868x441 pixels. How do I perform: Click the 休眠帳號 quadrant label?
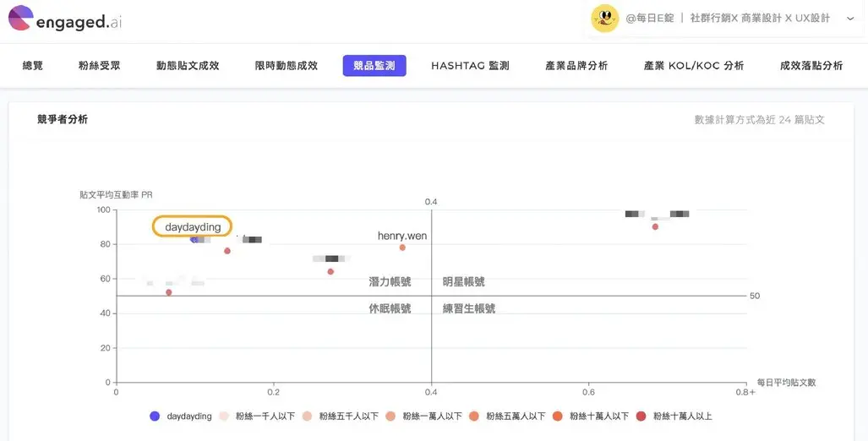390,308
